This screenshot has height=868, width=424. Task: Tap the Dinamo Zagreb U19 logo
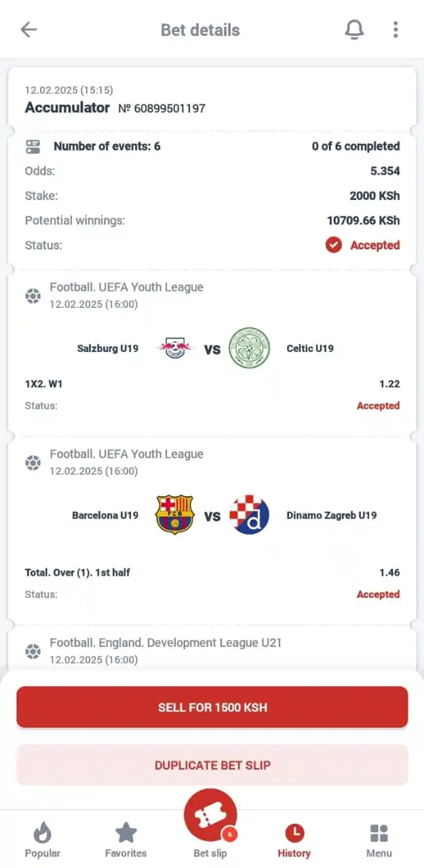(250, 515)
